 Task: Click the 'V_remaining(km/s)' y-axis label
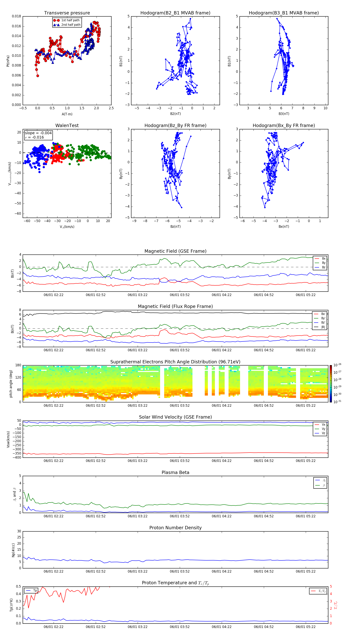pos(10,173)
